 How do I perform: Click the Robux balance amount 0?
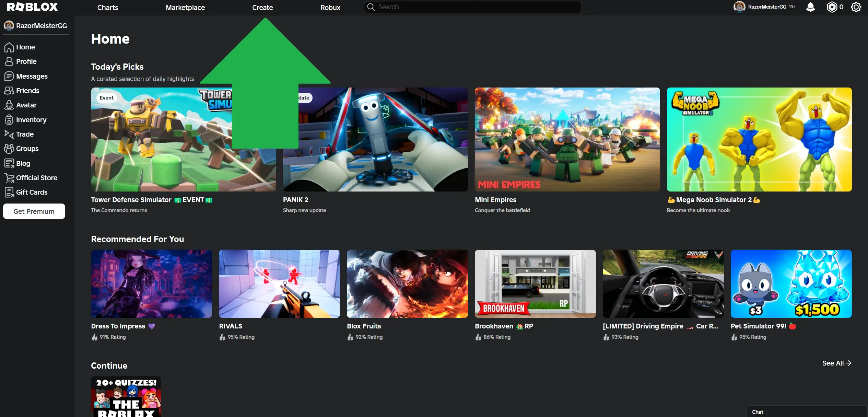[841, 7]
